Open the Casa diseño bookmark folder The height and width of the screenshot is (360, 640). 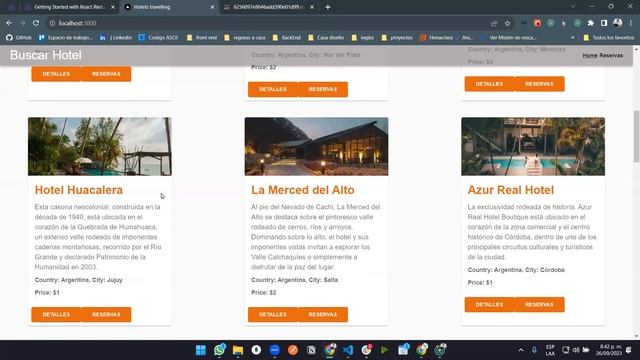(x=326, y=38)
